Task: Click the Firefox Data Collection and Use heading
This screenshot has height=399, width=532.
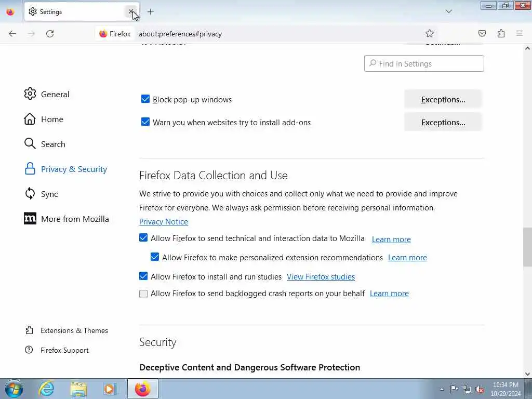Action: click(x=213, y=176)
